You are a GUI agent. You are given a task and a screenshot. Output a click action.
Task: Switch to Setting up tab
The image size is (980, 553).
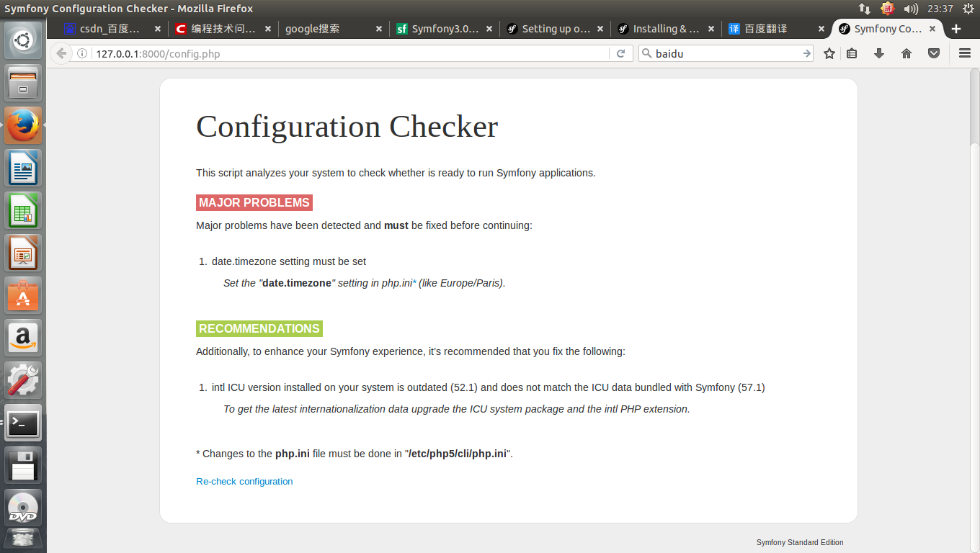coord(555,29)
